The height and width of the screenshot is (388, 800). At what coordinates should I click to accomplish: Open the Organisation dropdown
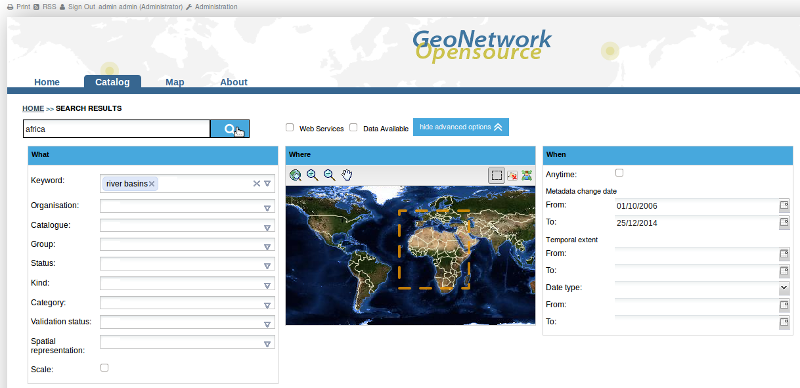coord(267,208)
